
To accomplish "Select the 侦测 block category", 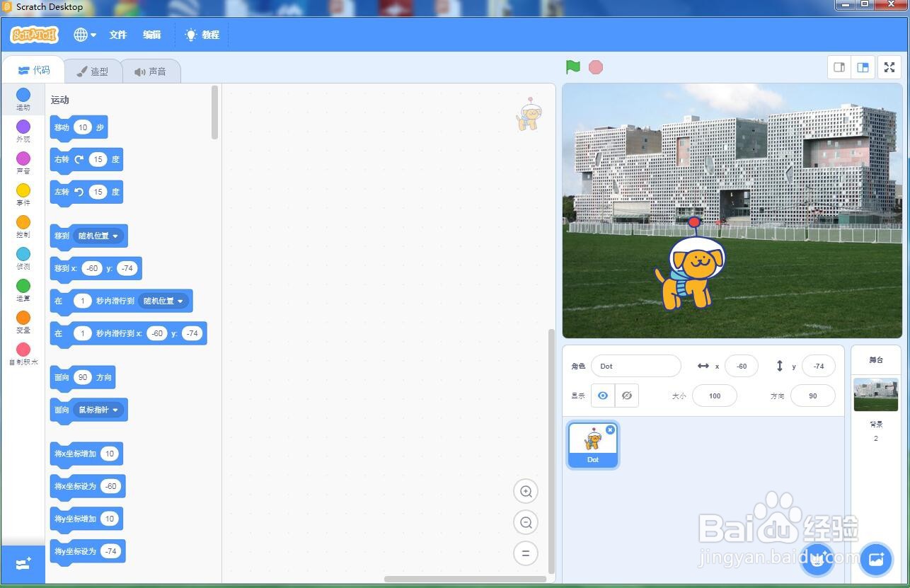I will coord(23,259).
